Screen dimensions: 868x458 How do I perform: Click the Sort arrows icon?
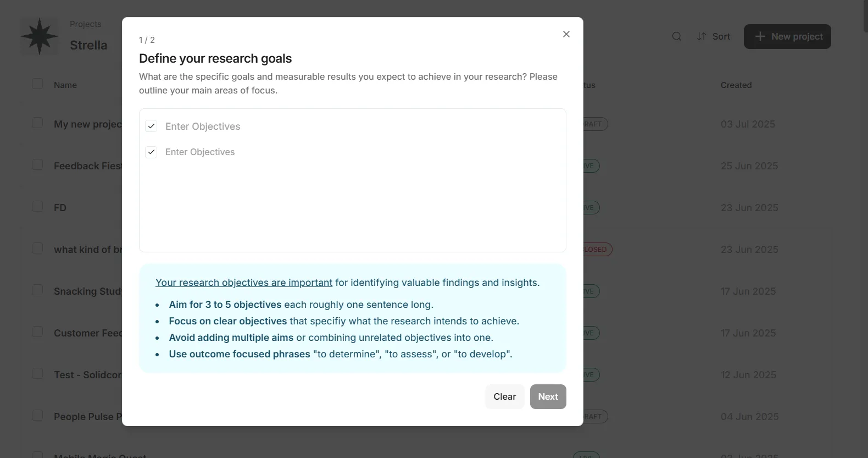tap(702, 36)
